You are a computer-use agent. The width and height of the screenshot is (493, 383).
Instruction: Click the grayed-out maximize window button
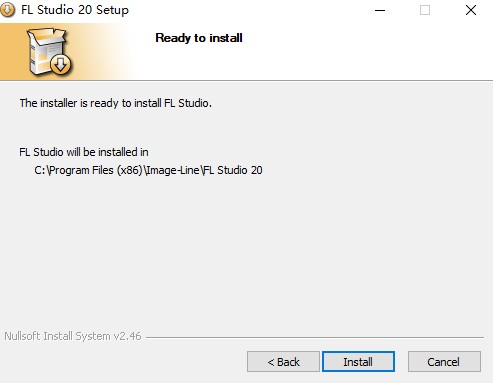click(x=425, y=10)
